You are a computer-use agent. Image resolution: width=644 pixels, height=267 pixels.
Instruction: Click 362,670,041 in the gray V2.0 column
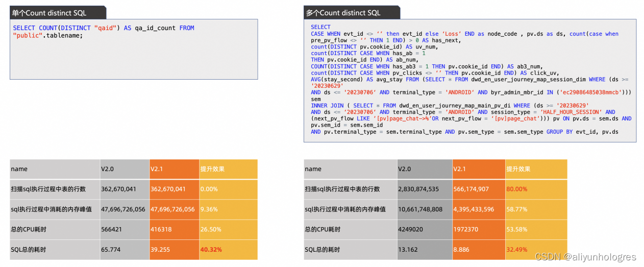(124, 189)
